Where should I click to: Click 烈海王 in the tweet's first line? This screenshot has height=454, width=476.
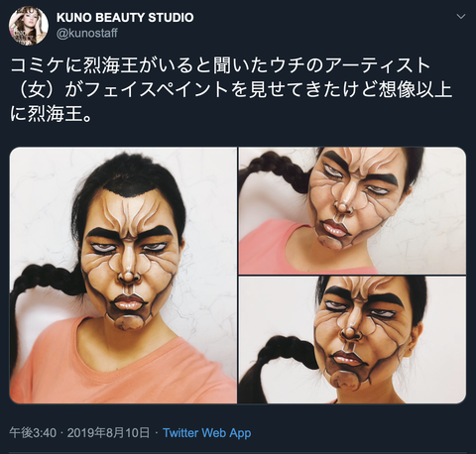(x=110, y=65)
